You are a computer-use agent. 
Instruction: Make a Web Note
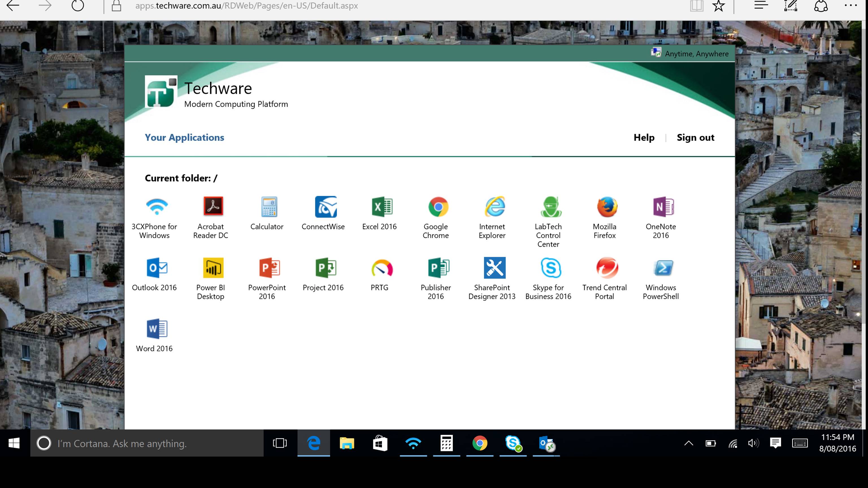791,5
